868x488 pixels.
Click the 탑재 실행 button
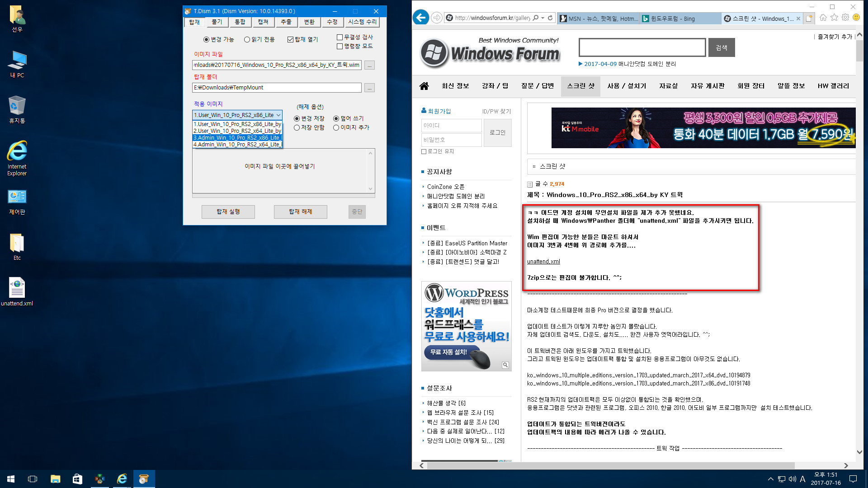[x=228, y=211]
